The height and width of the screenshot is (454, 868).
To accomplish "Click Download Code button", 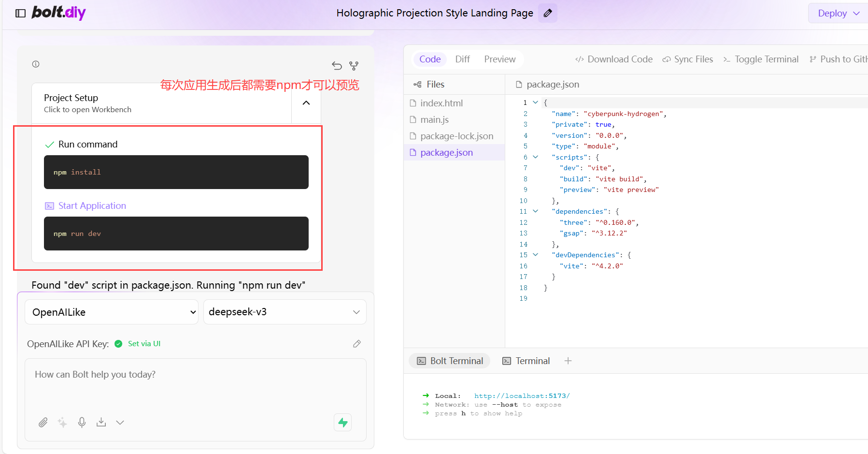I will 614,59.
